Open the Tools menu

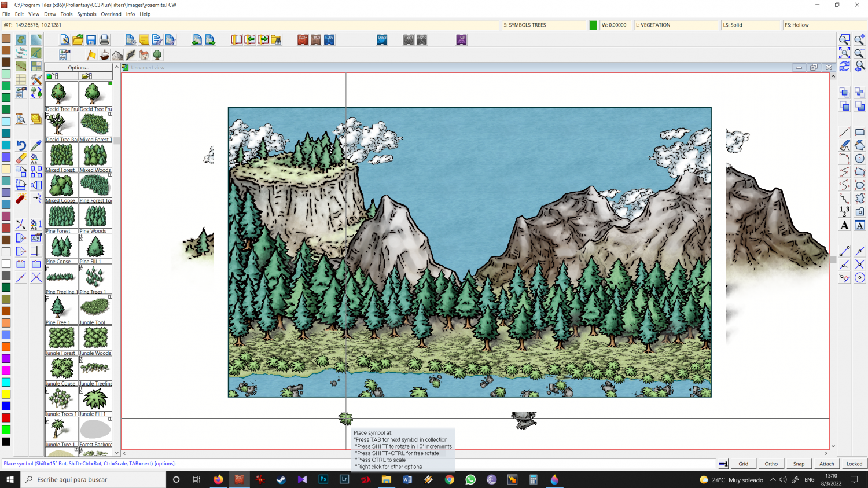67,14
